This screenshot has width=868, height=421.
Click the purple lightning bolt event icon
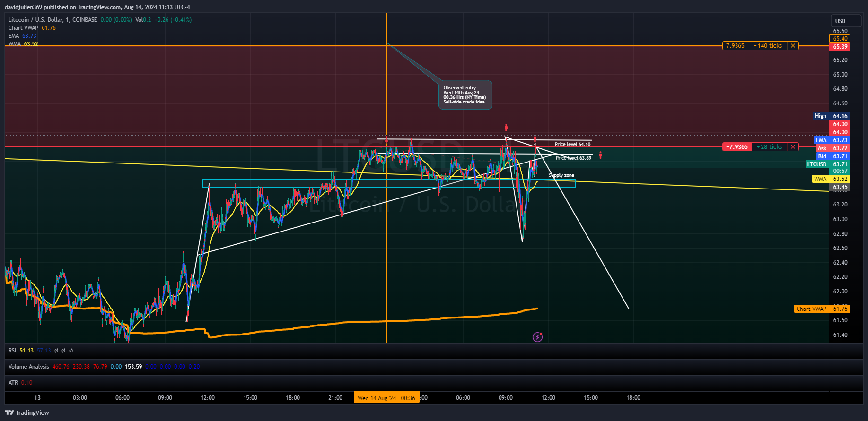[537, 337]
